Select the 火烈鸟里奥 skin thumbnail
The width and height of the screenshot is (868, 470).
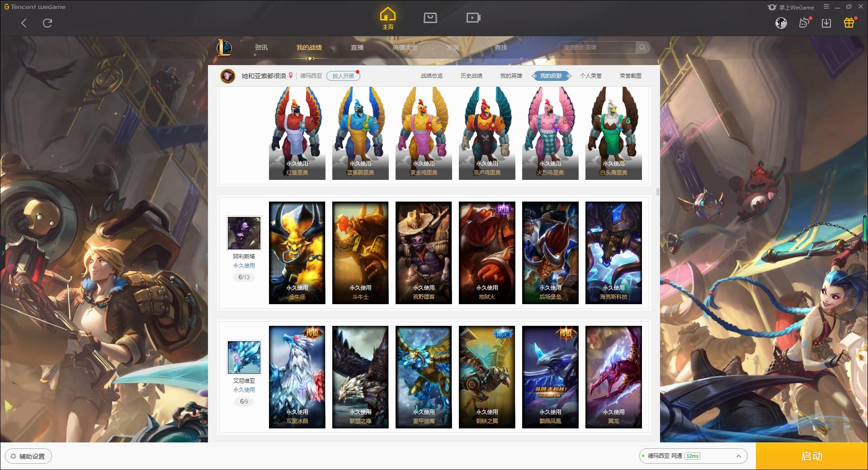(550, 133)
